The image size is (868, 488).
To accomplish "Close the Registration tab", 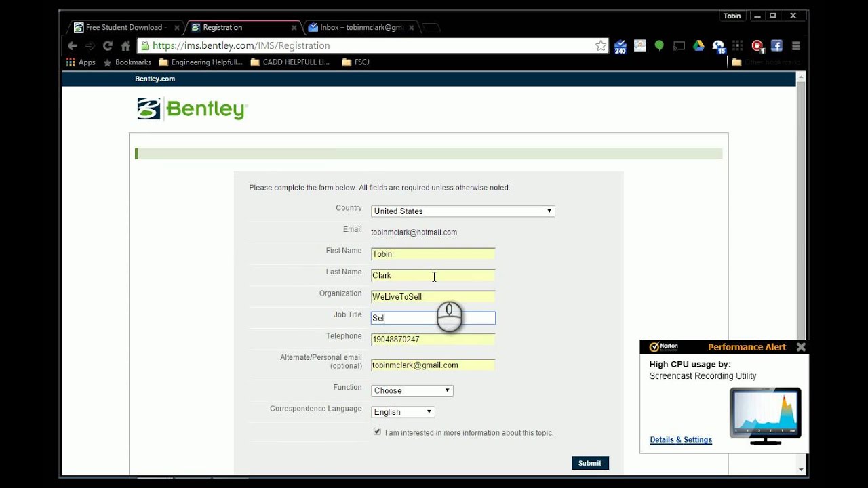I will point(294,28).
